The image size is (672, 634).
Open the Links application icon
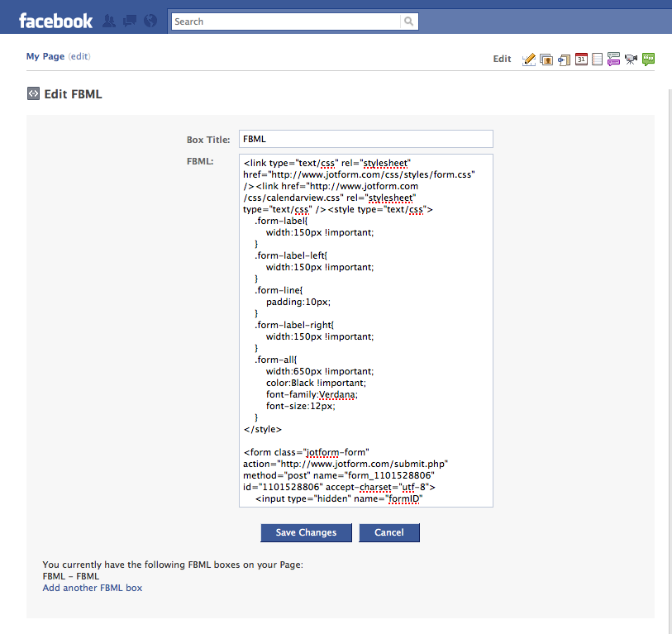click(564, 60)
